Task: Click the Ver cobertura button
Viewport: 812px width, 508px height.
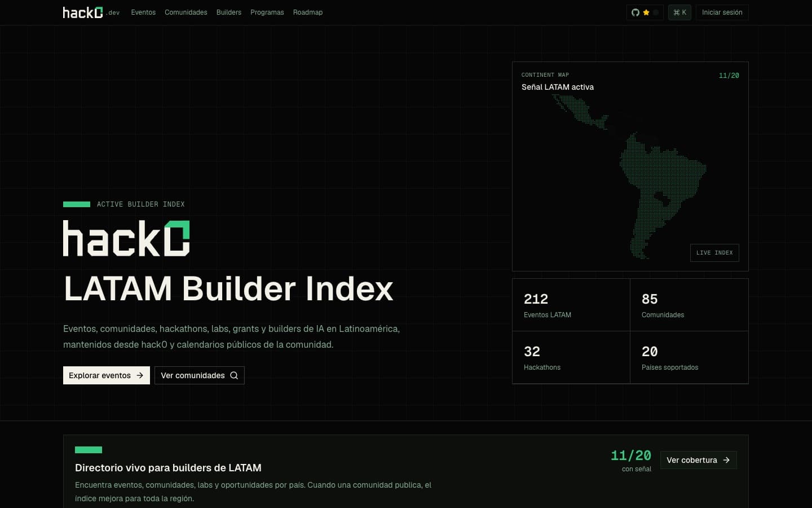Action: [699, 460]
